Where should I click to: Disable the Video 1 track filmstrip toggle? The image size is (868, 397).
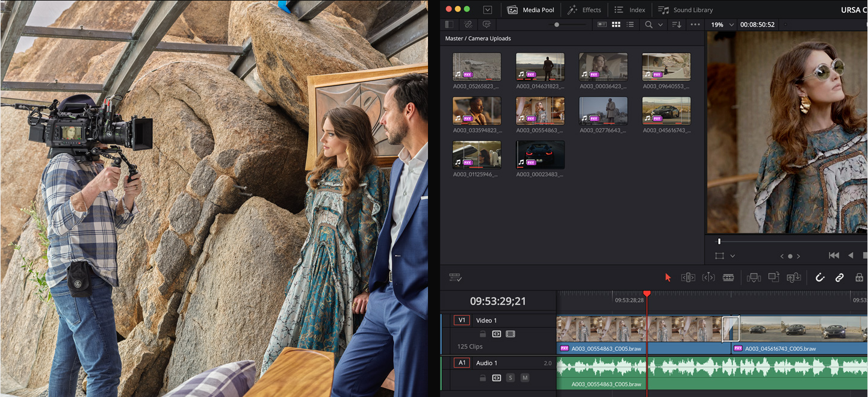point(510,334)
